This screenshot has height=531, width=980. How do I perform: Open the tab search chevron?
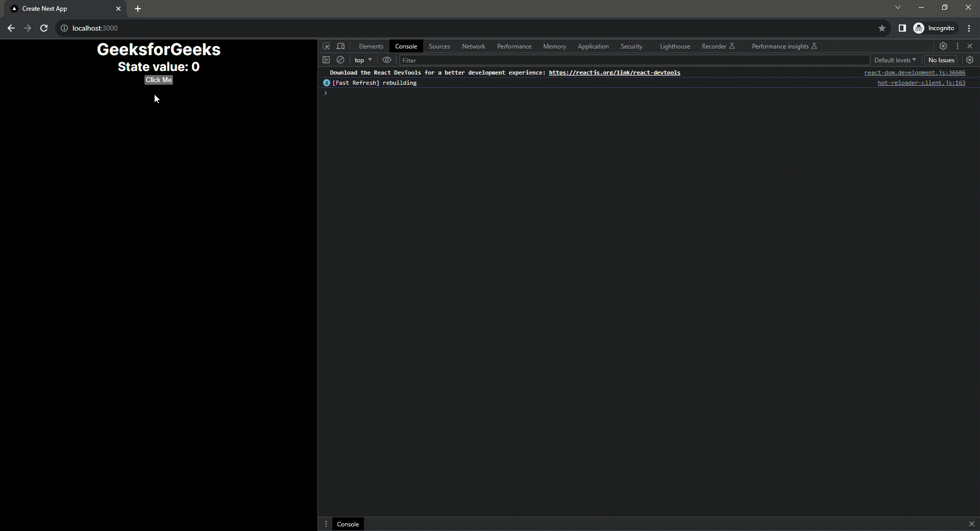(898, 7)
